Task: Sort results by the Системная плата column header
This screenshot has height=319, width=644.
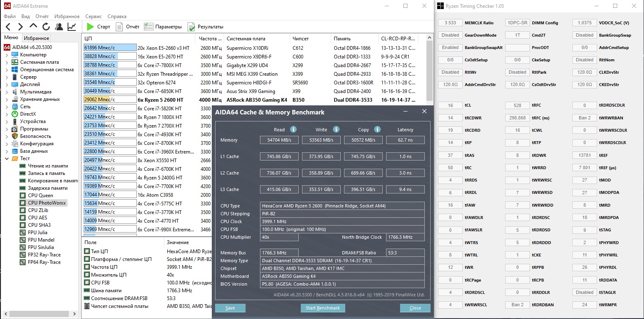Action: point(257,39)
